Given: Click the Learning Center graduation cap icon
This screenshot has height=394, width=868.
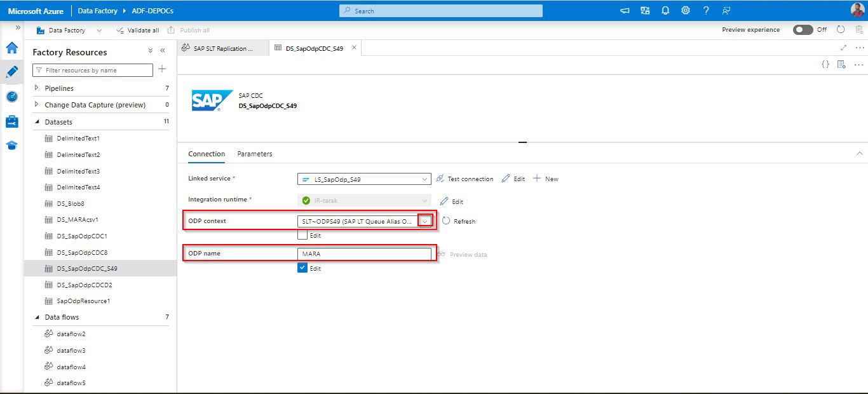Looking at the screenshot, I should coord(11,146).
